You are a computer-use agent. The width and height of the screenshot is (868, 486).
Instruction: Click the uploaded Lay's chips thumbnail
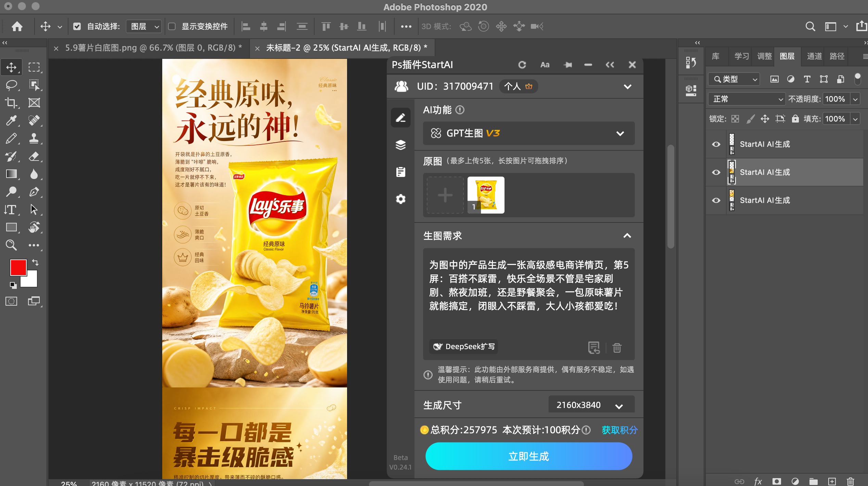click(x=486, y=195)
